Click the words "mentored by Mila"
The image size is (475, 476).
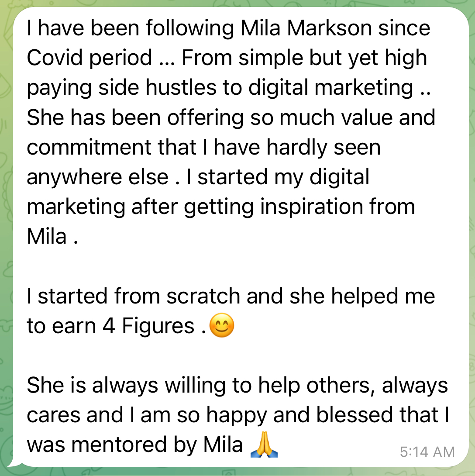[x=157, y=445]
